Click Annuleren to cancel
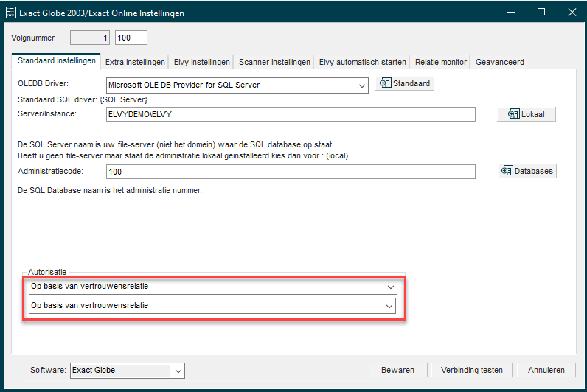Screen dimensions: 587x392 546,370
